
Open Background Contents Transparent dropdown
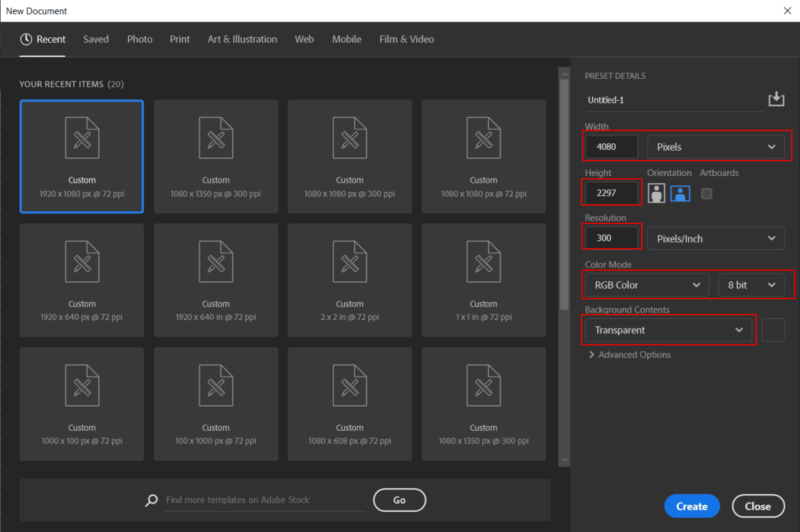668,330
